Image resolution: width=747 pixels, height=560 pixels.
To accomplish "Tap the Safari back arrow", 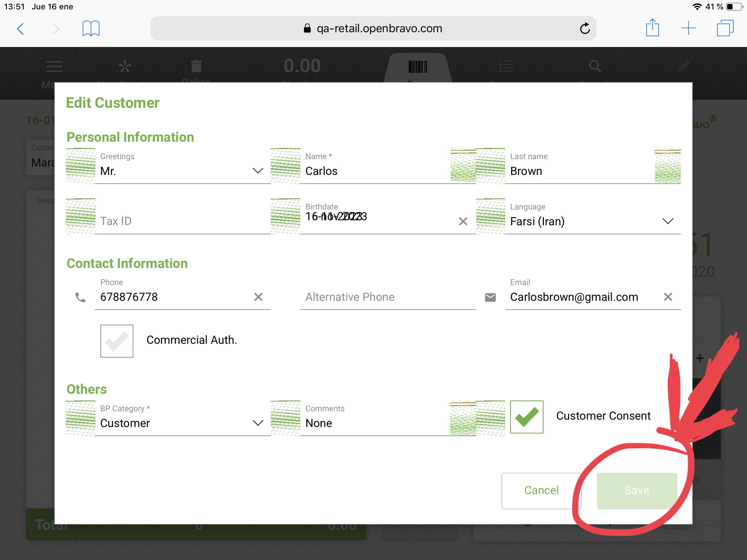I will (x=20, y=29).
